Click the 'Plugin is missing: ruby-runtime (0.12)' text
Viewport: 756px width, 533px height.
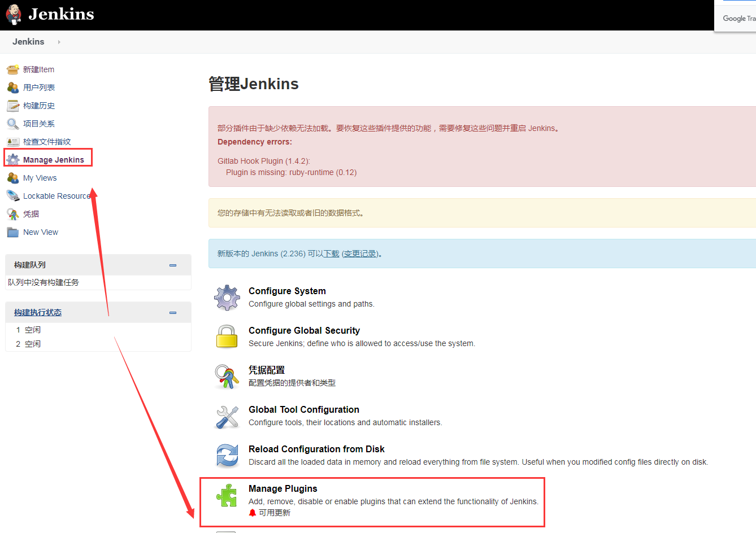(x=291, y=172)
